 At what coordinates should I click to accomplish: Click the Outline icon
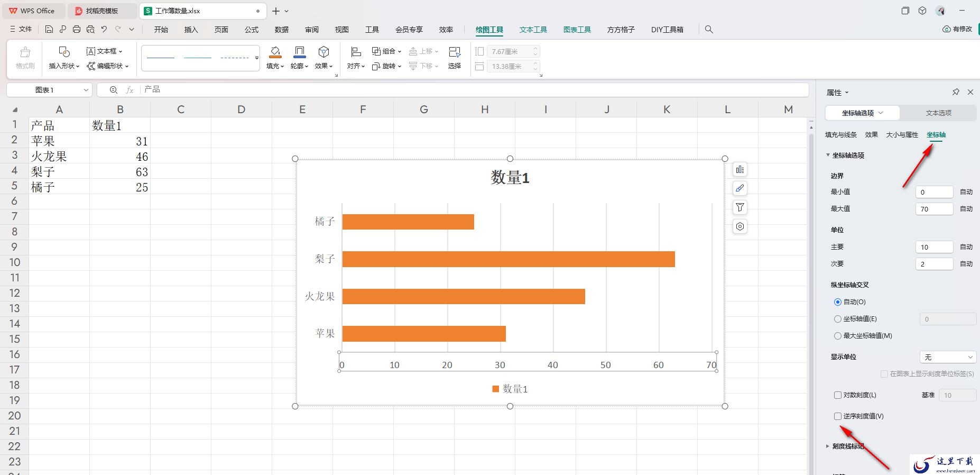[x=299, y=52]
